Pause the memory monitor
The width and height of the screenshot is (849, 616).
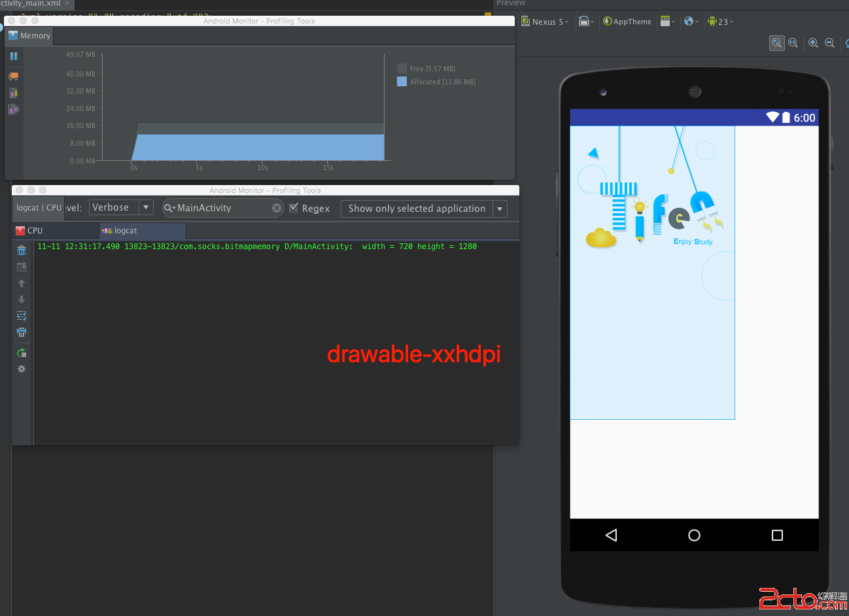point(13,56)
